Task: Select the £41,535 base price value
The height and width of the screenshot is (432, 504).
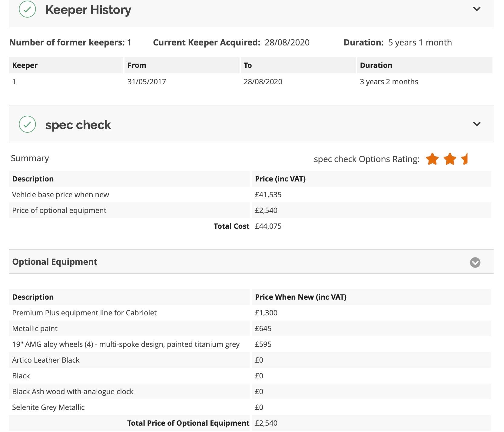Action: pos(268,194)
